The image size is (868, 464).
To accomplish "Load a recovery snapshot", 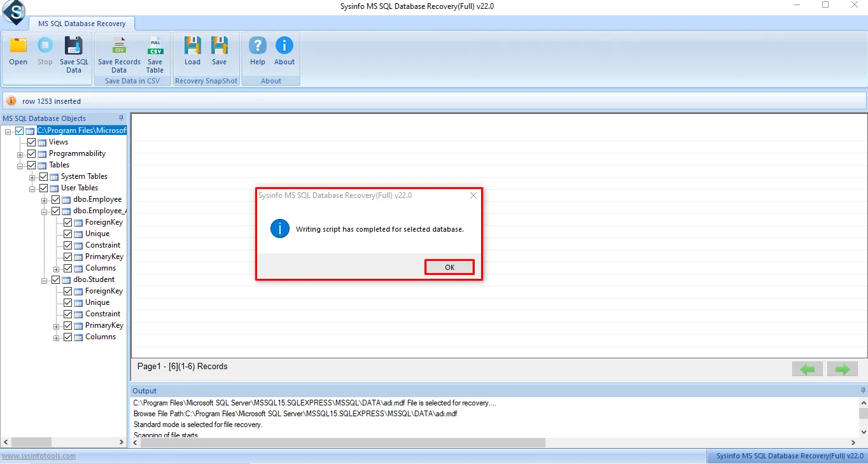I will tap(192, 46).
